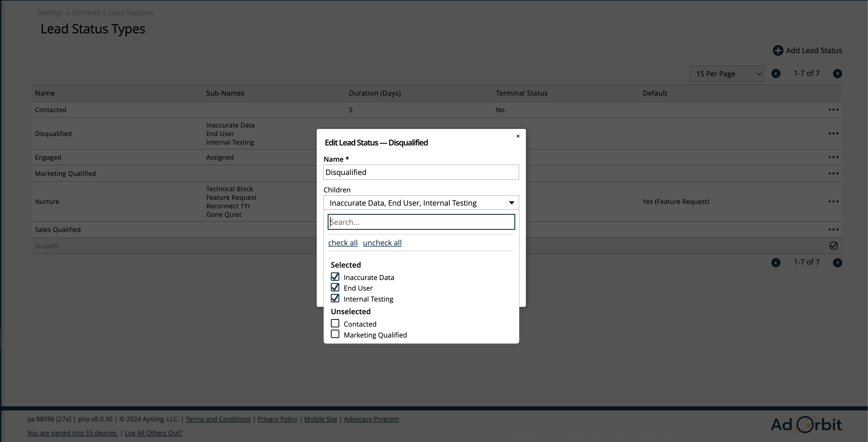
Task: Check the Marketing Qualified checkbox
Action: (335, 334)
